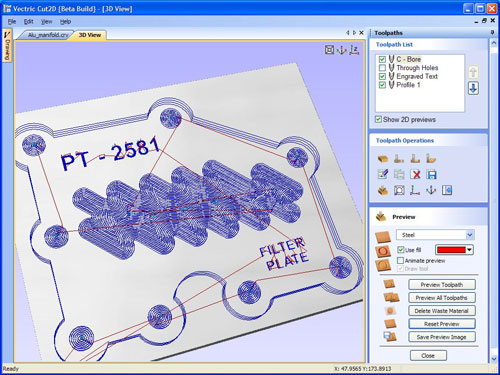Image resolution: width=500 pixels, height=375 pixels.
Task: Click the move toolpath down arrow
Action: (x=473, y=88)
